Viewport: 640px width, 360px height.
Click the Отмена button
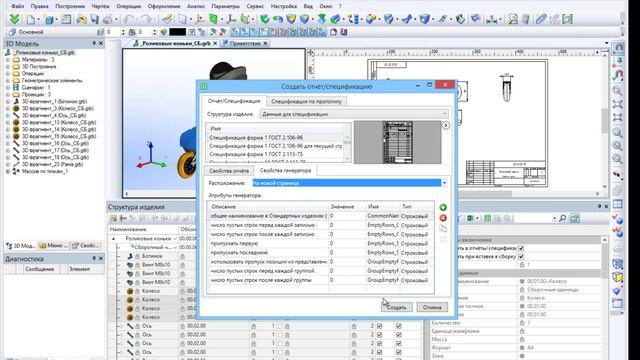432,307
